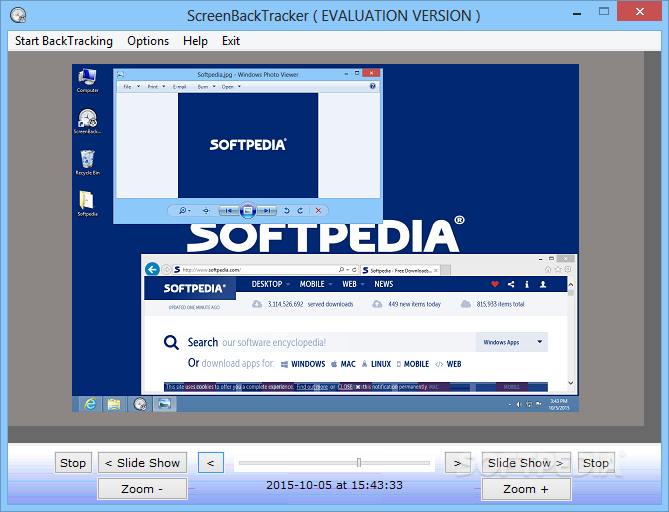Click the Exit menu item
This screenshot has width=669, height=512.
(x=230, y=41)
